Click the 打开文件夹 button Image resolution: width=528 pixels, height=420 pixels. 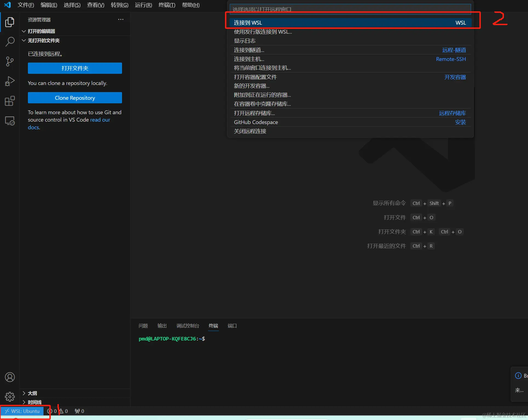click(x=75, y=68)
